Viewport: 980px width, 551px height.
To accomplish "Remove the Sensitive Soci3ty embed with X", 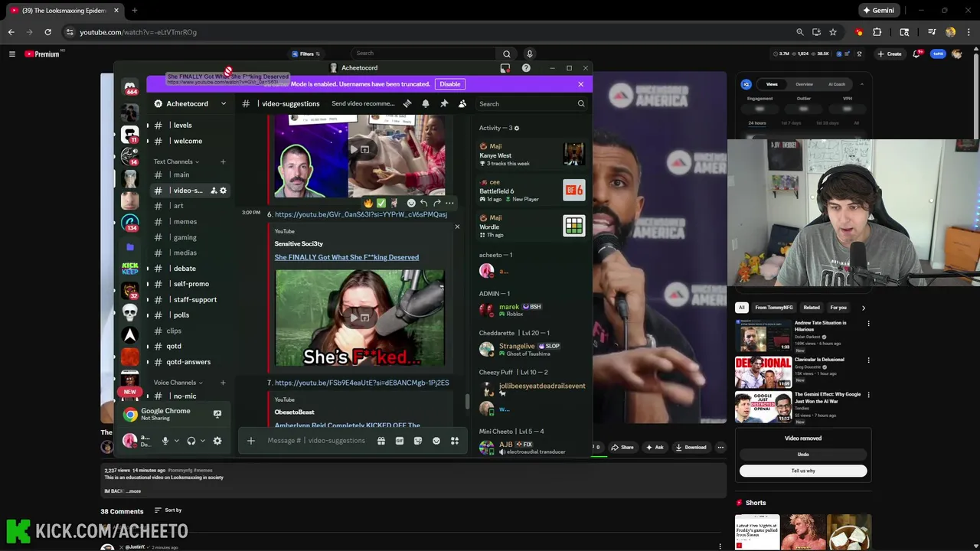I will tap(457, 227).
